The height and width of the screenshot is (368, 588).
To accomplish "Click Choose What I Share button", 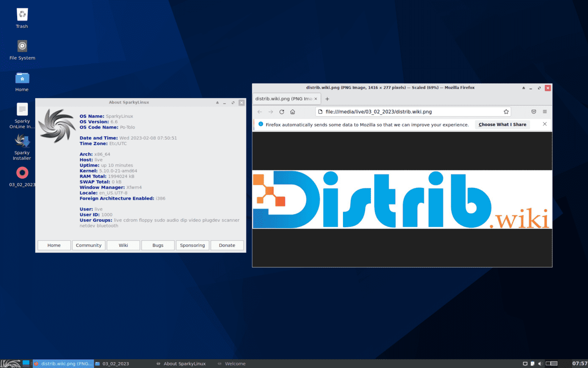I will coord(502,125).
